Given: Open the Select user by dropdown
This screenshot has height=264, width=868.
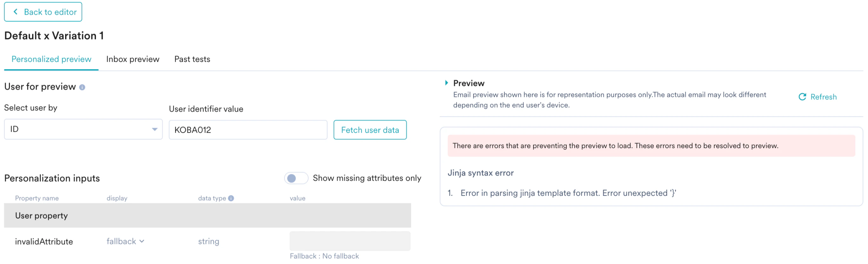Looking at the screenshot, I should coord(83,129).
